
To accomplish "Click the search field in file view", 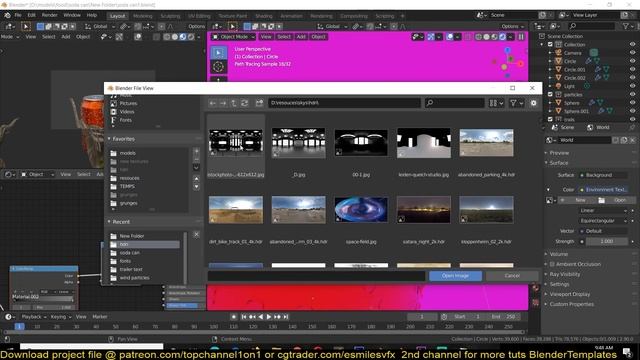I will tap(454, 103).
